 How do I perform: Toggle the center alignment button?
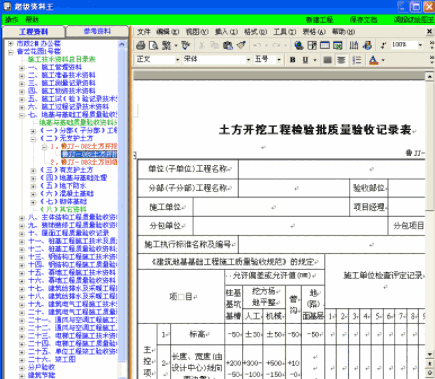(x=341, y=60)
